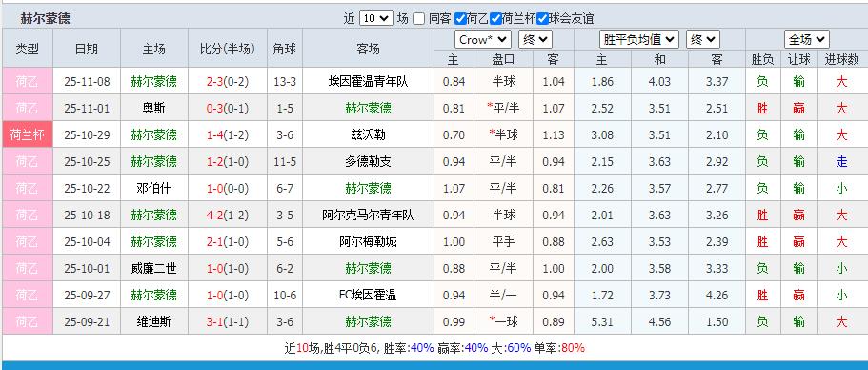The width and height of the screenshot is (868, 370).
Task: Uncheck the 球会友谊 filter checkbox
Action: point(542,19)
